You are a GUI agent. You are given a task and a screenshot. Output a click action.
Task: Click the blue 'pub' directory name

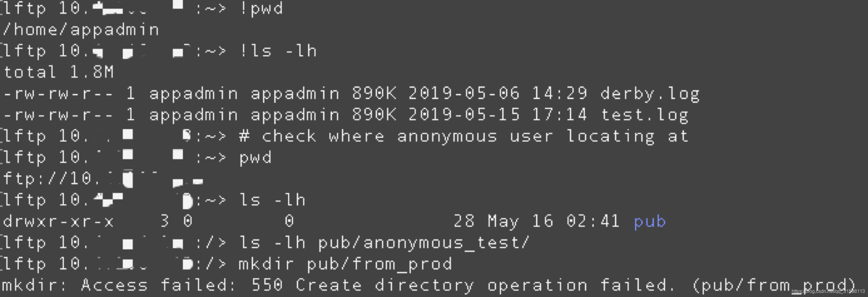[650, 222]
